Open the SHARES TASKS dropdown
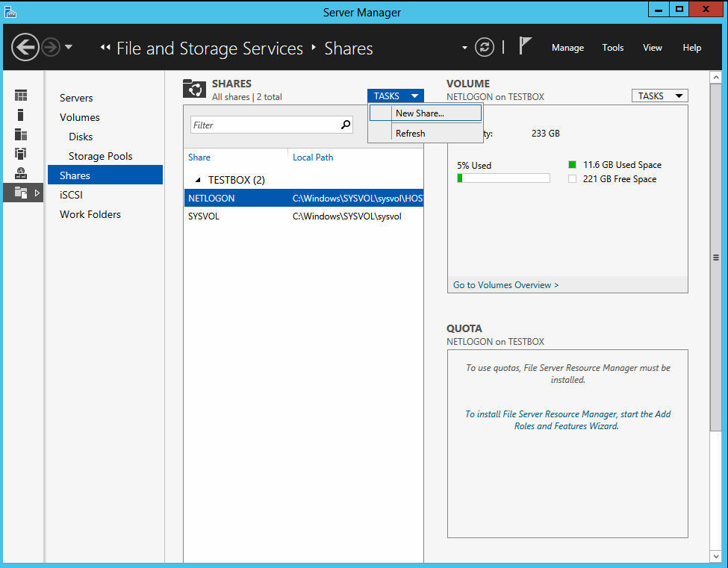This screenshot has height=568, width=728. pos(395,96)
